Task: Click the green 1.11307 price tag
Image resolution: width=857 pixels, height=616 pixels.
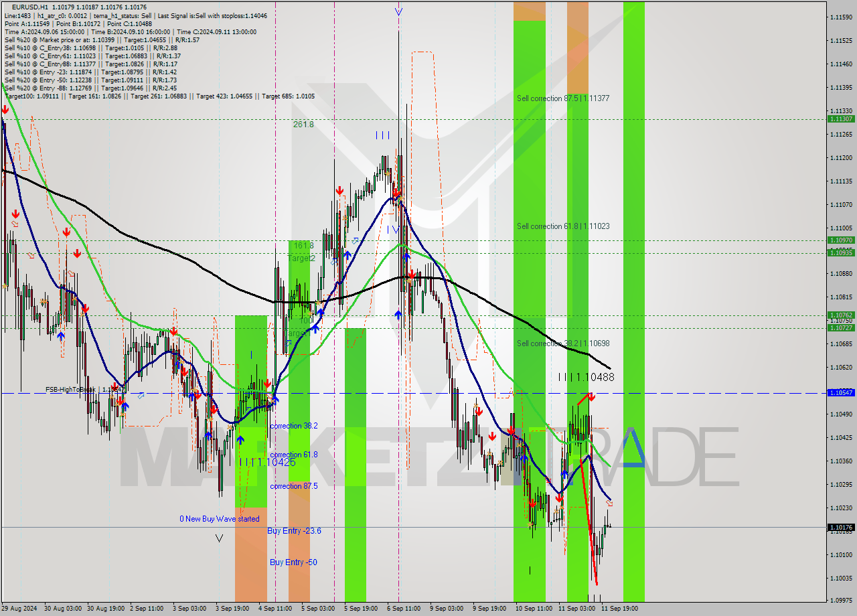Action: [x=841, y=119]
